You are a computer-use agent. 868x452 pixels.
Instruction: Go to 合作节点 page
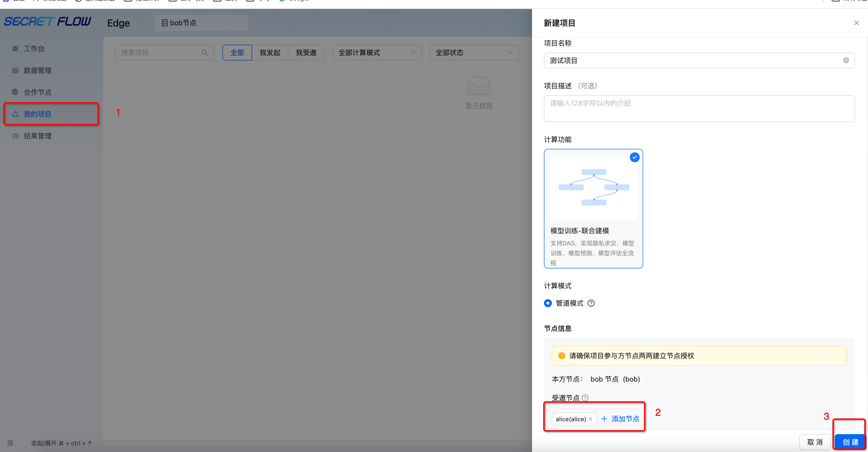point(37,92)
